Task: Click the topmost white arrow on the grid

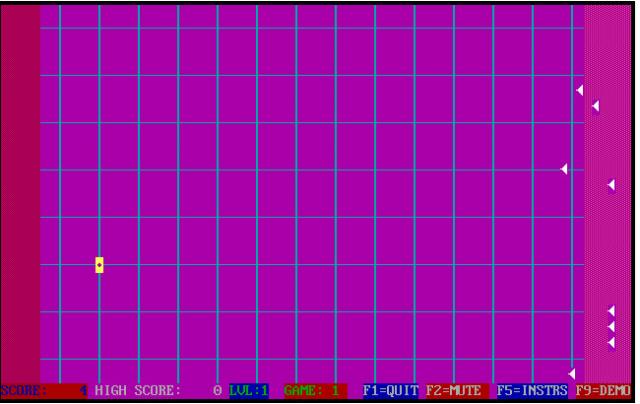Action: click(x=579, y=91)
